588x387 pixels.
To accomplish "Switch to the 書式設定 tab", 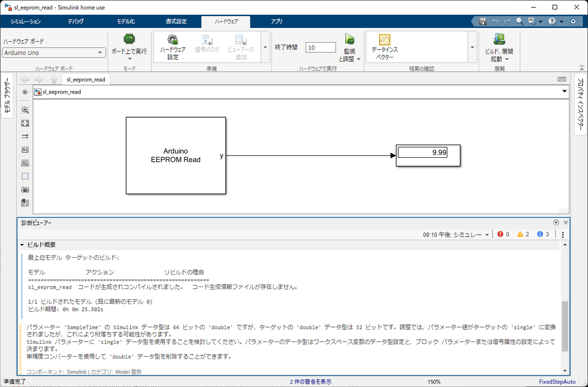I will coord(176,22).
